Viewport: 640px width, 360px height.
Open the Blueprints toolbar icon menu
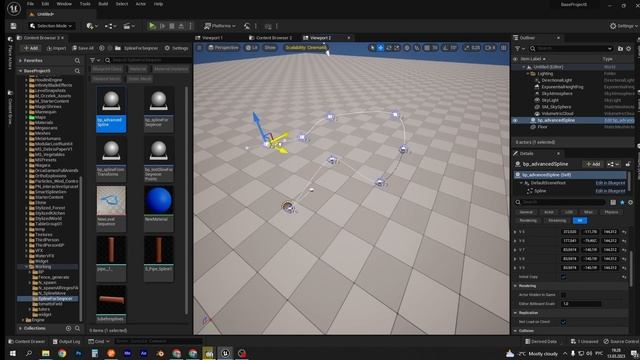(x=110, y=26)
